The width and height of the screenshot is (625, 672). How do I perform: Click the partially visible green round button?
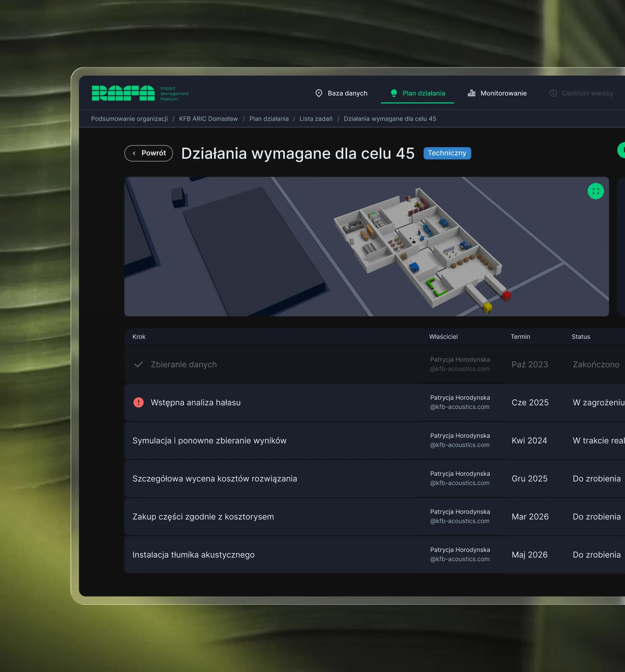click(621, 150)
